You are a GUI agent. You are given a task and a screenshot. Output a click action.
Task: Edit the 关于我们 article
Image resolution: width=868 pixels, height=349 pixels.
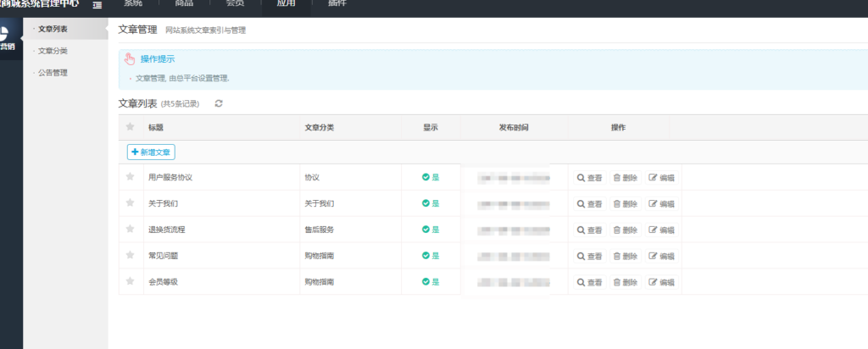(x=661, y=203)
